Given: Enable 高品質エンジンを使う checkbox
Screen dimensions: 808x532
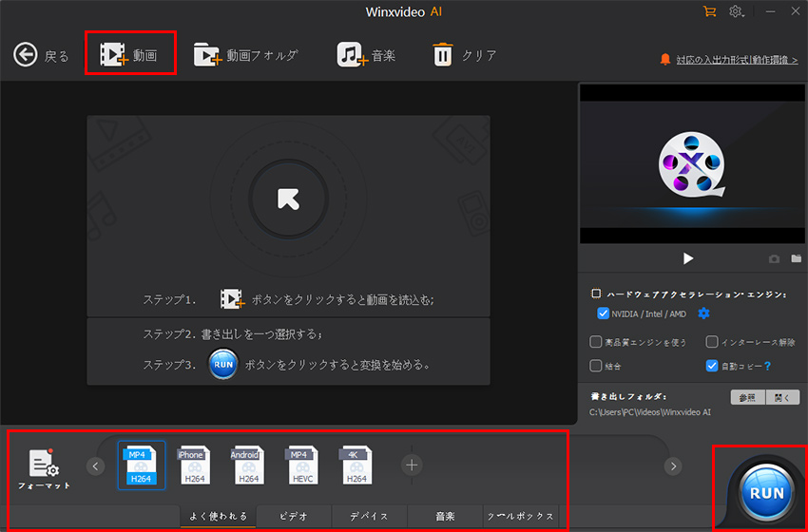Looking at the screenshot, I should [596, 341].
